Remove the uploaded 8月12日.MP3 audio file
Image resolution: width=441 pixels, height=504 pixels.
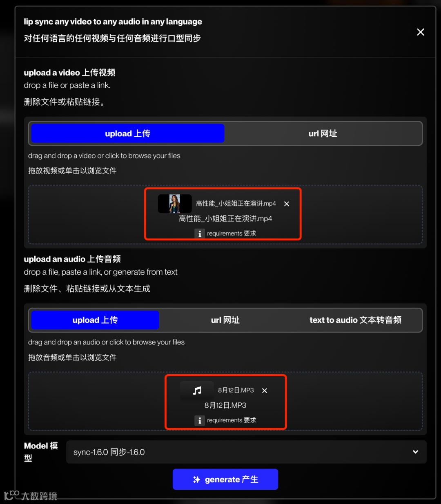point(265,391)
